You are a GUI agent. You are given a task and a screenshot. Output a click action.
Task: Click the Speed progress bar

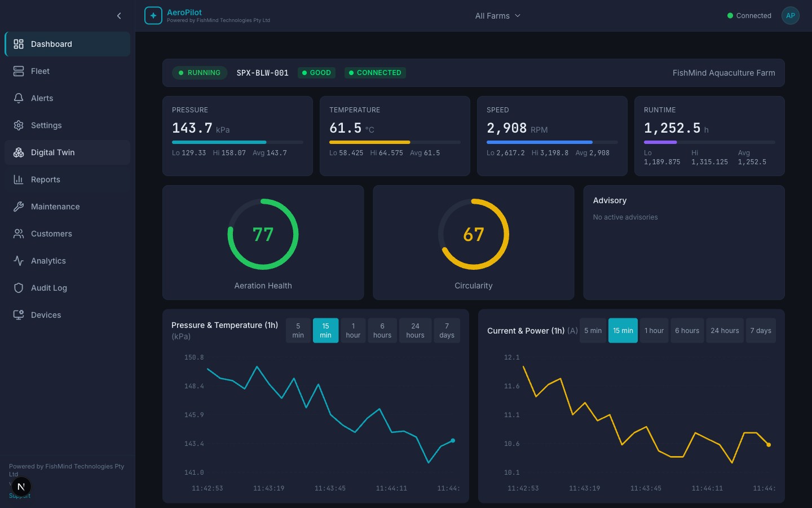click(x=552, y=142)
